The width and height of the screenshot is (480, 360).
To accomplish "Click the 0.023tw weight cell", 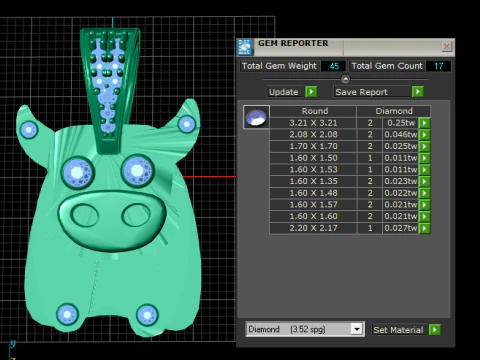I will tap(401, 181).
